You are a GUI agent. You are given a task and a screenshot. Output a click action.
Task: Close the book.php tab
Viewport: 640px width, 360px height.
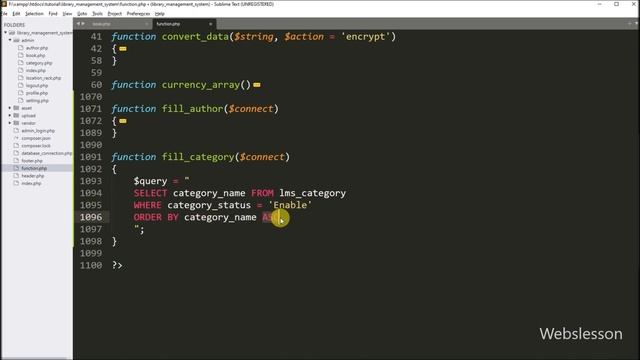(x=147, y=24)
